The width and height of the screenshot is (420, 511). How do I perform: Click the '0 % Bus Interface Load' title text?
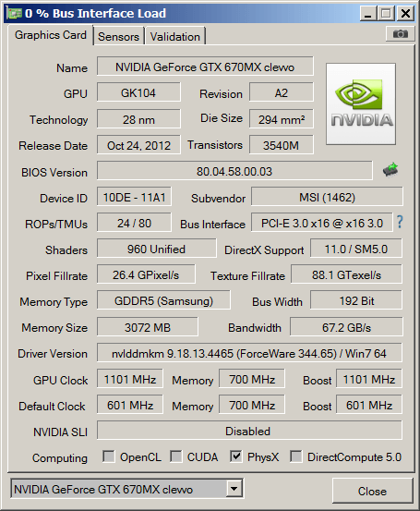[95, 13]
